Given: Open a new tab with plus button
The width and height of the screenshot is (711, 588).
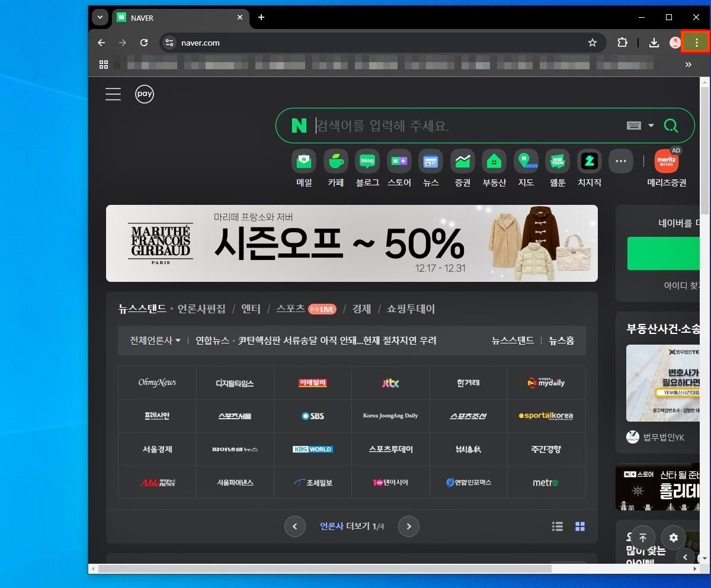Looking at the screenshot, I should click(261, 18).
